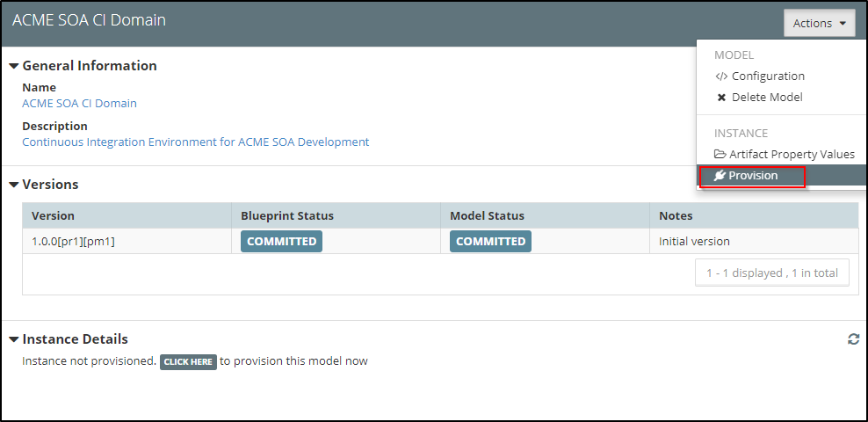
Task: Open Configuration from the Model menu
Action: click(x=767, y=76)
